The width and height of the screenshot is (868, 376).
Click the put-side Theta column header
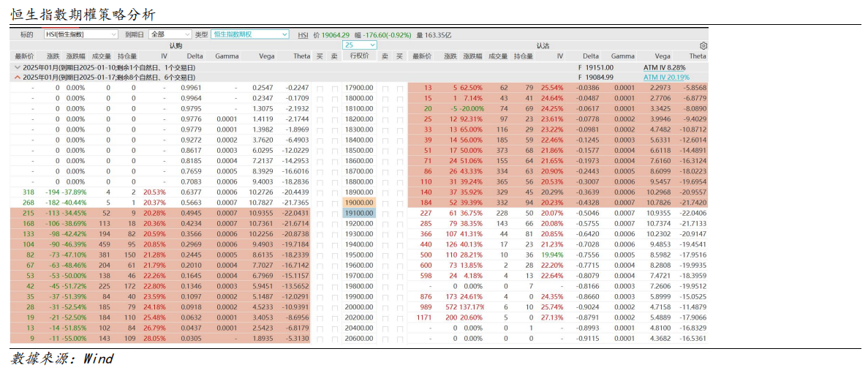tap(697, 56)
